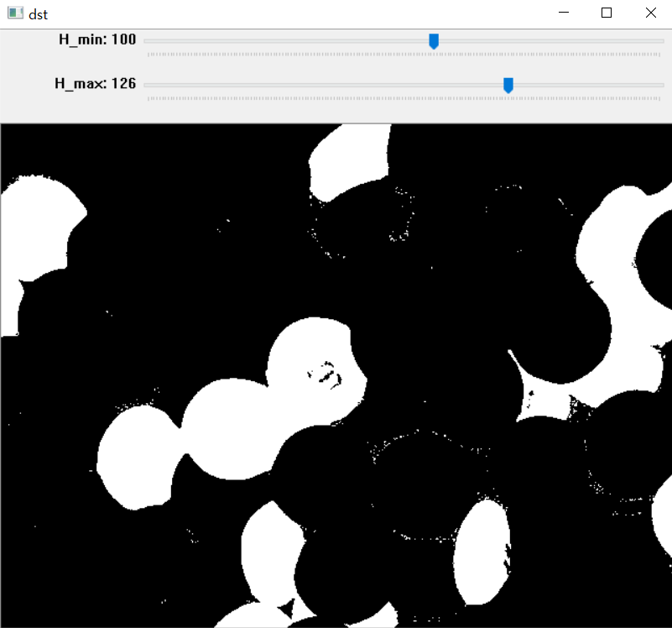Close the dst window
Image resolution: width=672 pixels, height=628 pixels.
(650, 13)
